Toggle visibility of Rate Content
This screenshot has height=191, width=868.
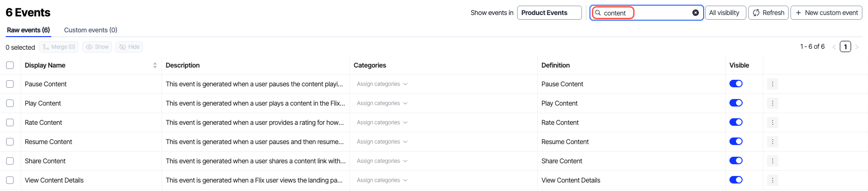click(736, 122)
